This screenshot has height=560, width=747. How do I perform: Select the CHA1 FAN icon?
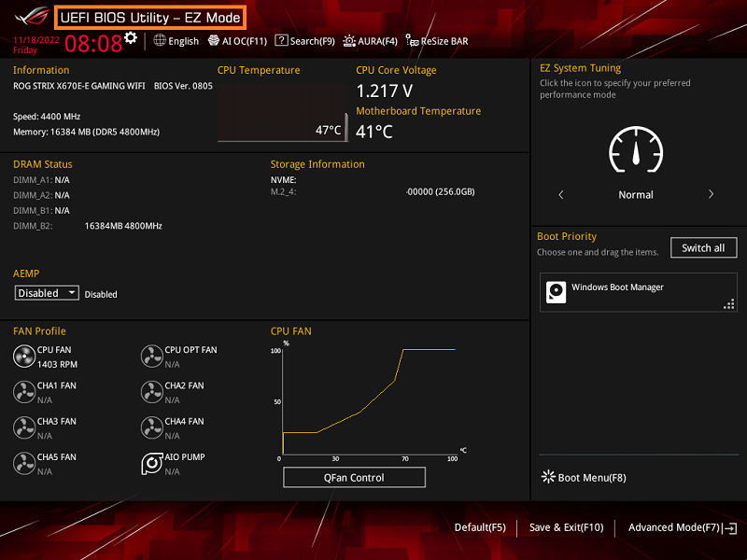pyautogui.click(x=24, y=392)
